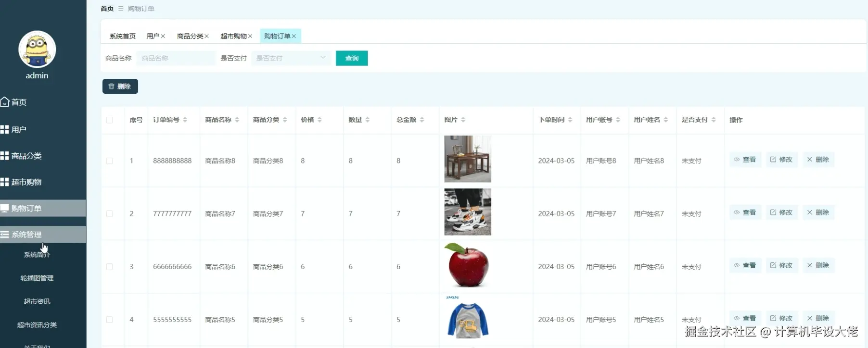Sort by 下单时间 column arrows
The height and width of the screenshot is (348, 868).
[570, 120]
